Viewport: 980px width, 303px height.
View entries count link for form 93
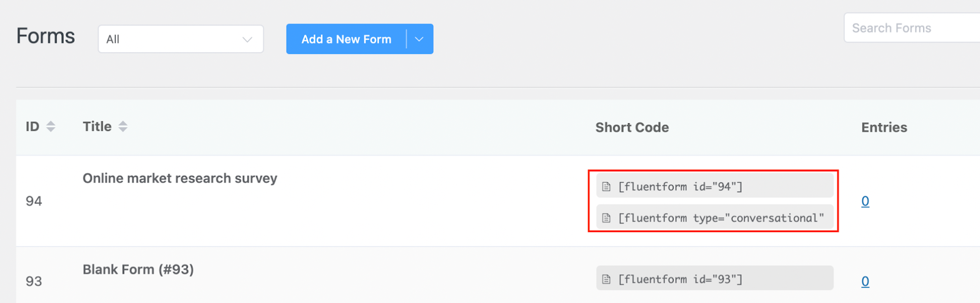tap(865, 282)
